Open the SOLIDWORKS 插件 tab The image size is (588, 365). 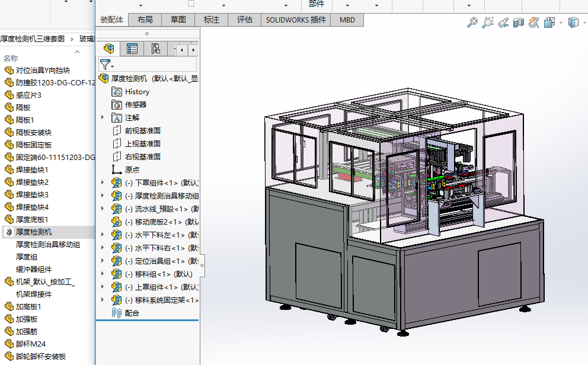pos(295,20)
